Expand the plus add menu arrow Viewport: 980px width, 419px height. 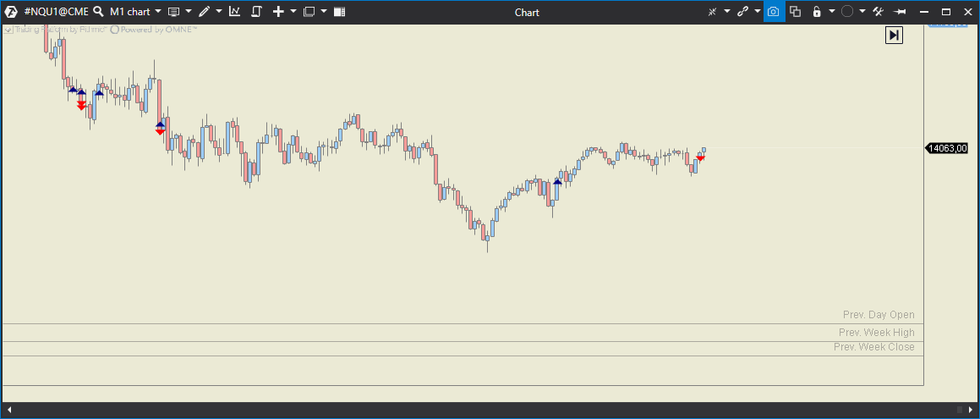(x=293, y=12)
